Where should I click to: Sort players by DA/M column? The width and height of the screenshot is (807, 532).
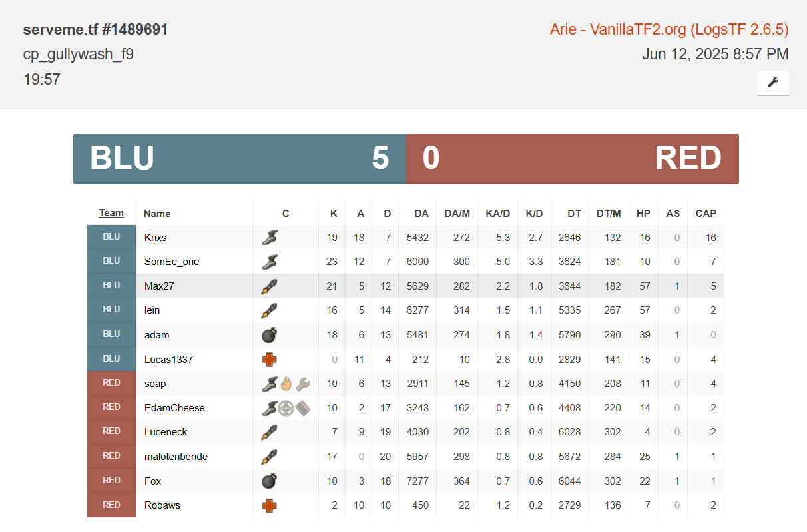click(x=457, y=214)
